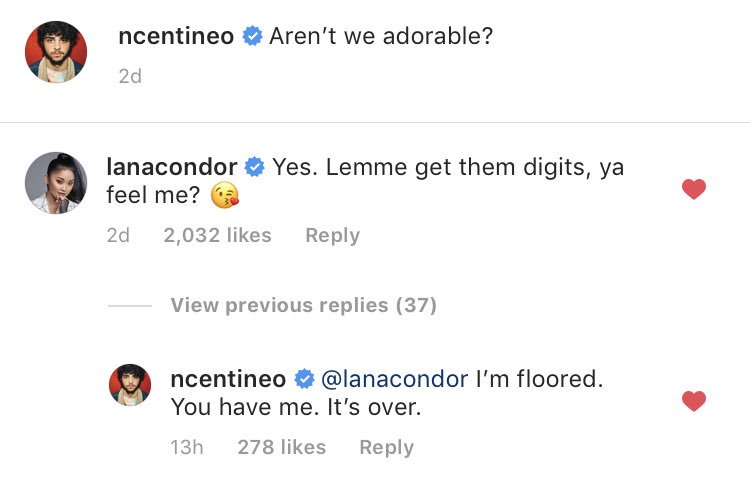
Task: View the 2,032 likes list
Action: click(x=217, y=235)
